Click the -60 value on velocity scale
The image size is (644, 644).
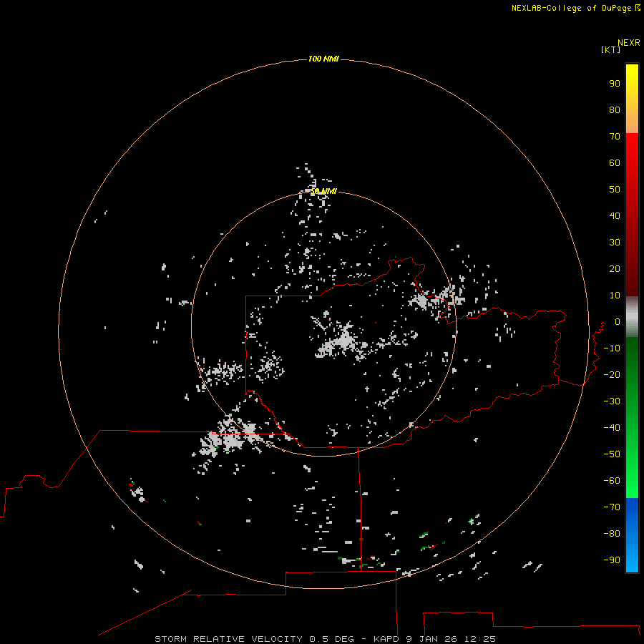click(612, 481)
